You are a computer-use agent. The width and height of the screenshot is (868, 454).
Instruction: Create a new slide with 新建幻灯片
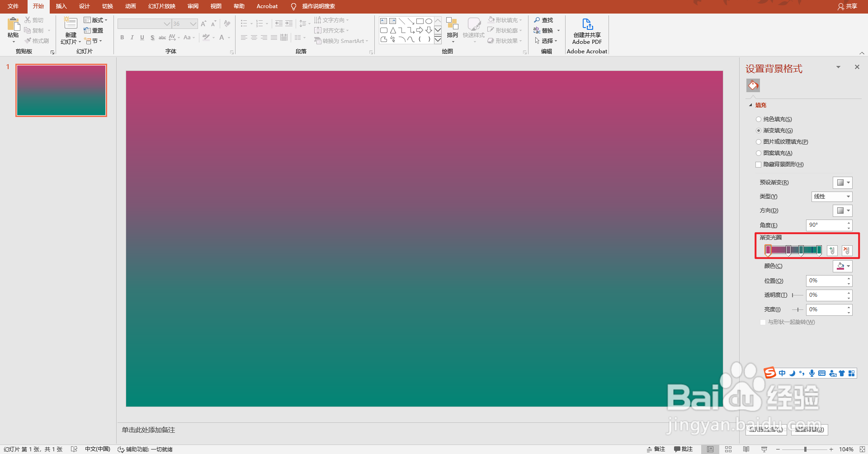click(x=71, y=31)
